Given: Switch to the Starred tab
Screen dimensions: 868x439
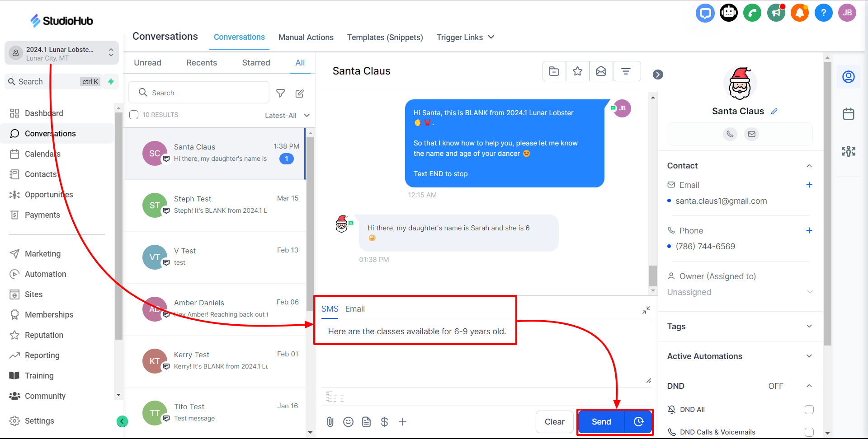Looking at the screenshot, I should click(256, 63).
